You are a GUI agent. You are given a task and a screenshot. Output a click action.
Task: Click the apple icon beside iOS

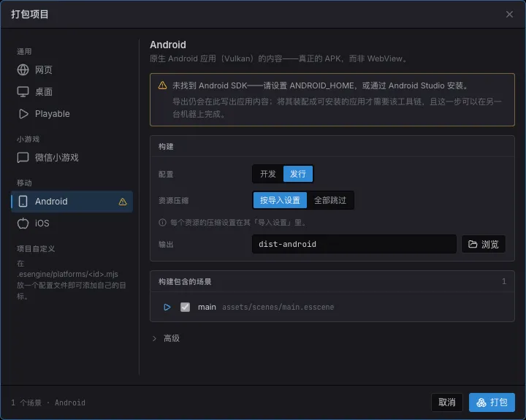coord(23,223)
